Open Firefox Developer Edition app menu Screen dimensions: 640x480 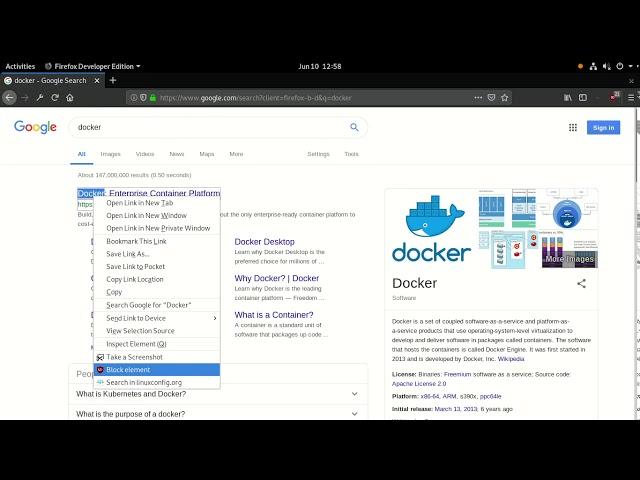(93, 66)
